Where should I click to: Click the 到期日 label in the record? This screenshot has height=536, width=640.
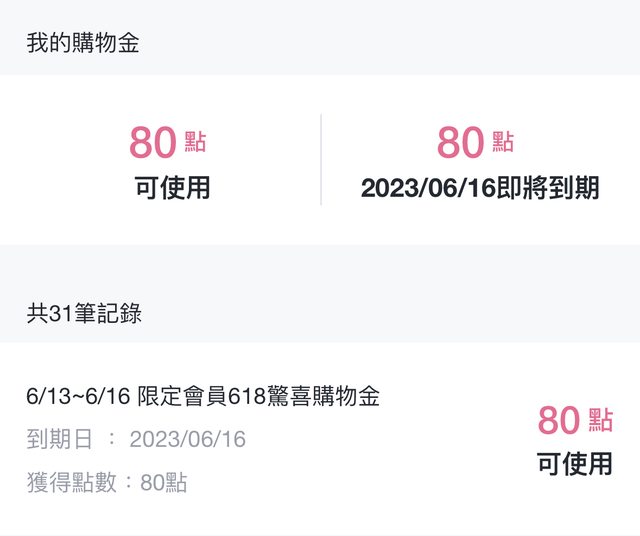pos(59,440)
